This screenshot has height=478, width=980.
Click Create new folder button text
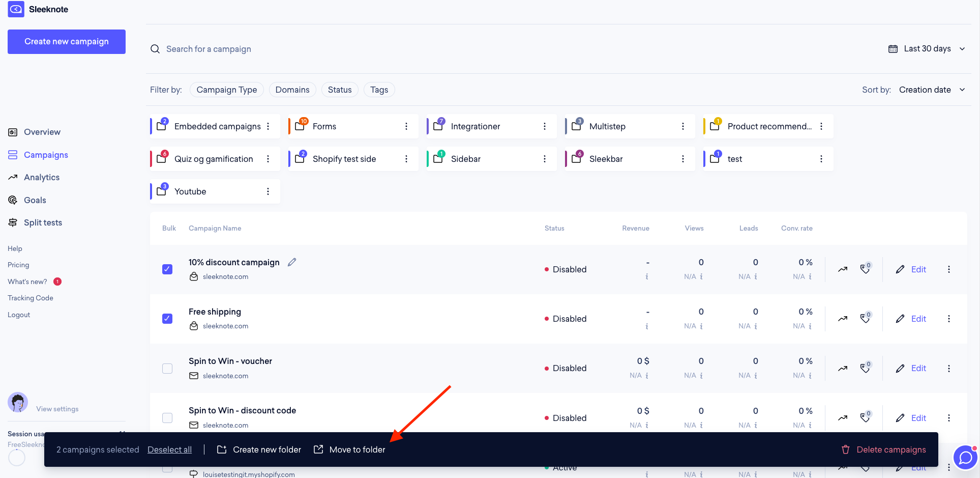coord(267,449)
